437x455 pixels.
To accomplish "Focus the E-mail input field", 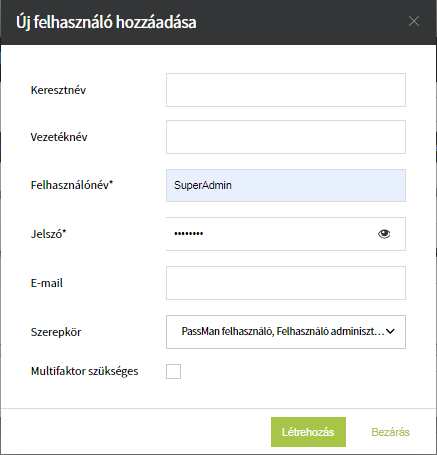I will click(286, 283).
